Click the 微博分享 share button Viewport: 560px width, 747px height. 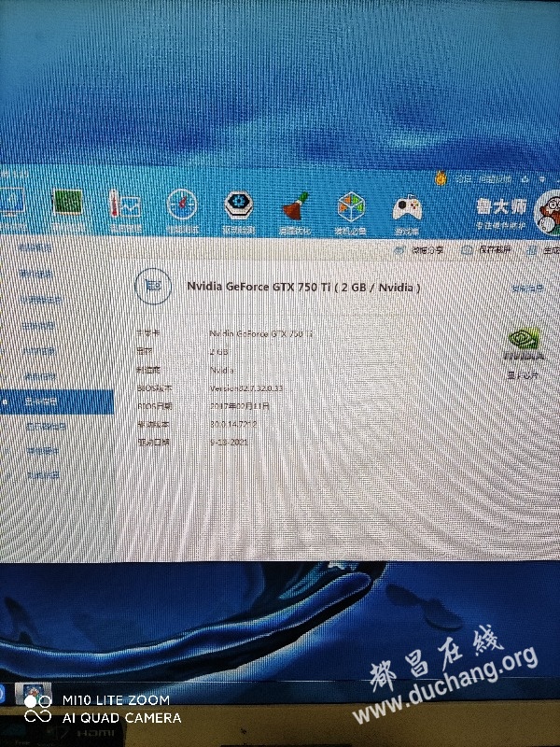coord(420,249)
